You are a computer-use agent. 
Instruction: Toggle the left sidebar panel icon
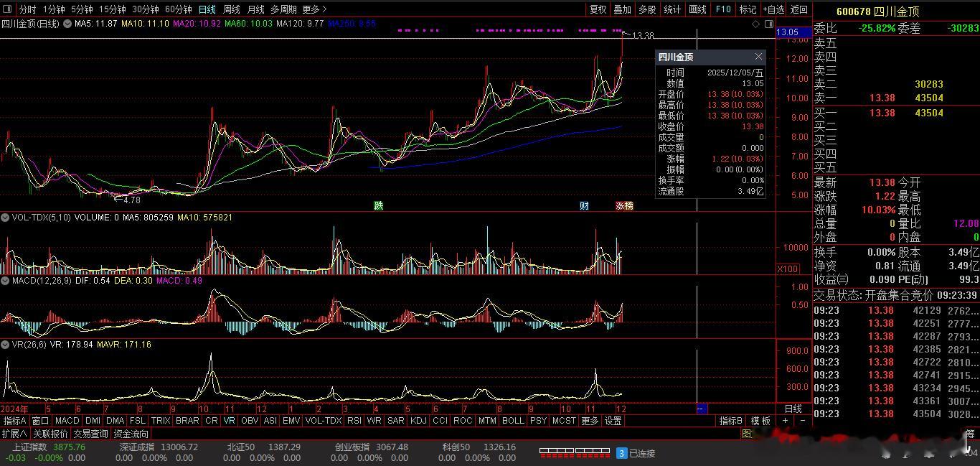click(x=9, y=9)
